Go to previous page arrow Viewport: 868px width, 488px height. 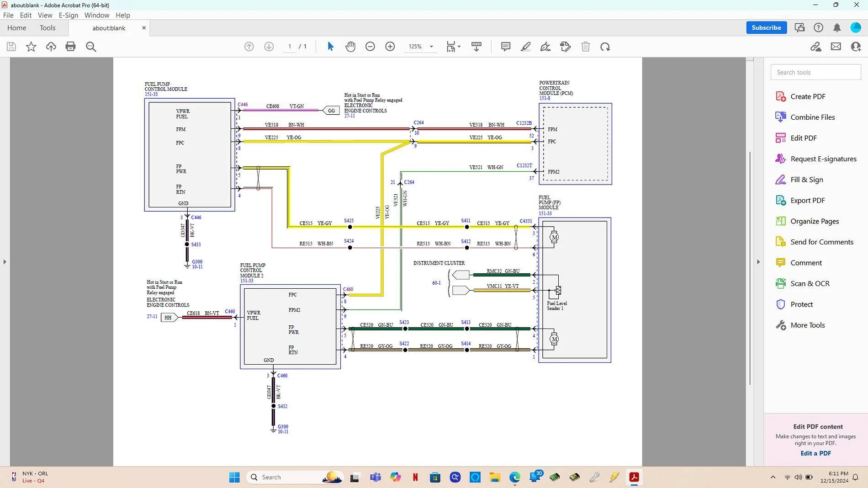pos(249,47)
